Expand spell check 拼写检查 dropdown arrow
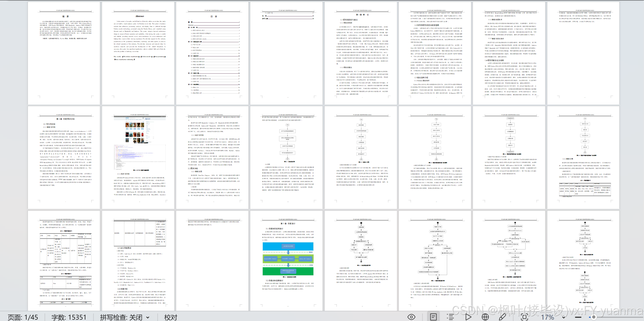The width and height of the screenshot is (644, 321). pyautogui.click(x=148, y=318)
